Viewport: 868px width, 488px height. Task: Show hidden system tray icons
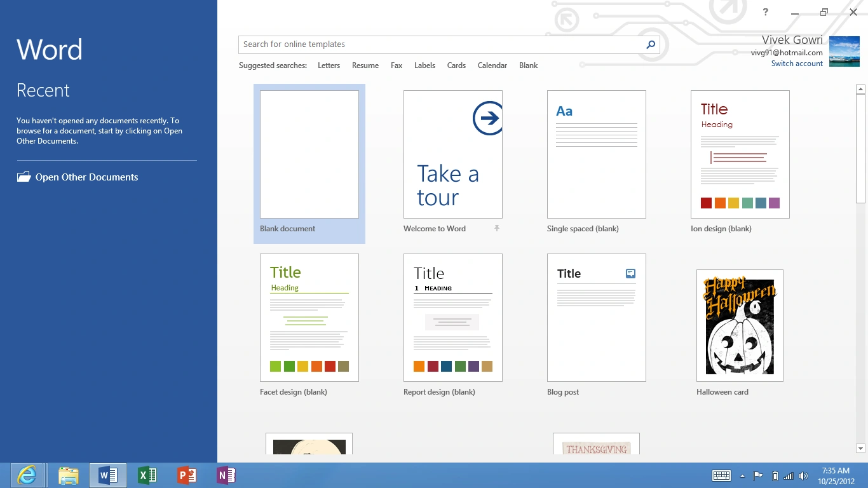pyautogui.click(x=742, y=476)
